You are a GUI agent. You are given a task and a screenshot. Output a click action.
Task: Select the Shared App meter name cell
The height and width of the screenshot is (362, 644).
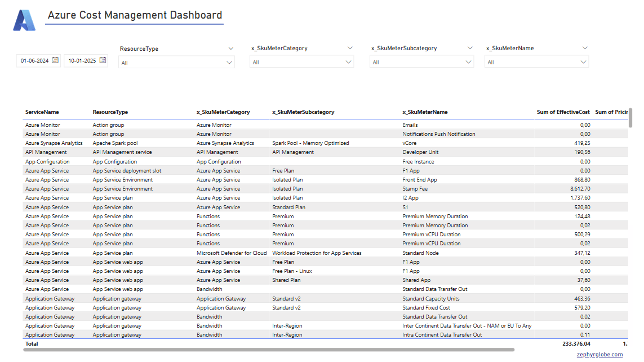tap(416, 280)
